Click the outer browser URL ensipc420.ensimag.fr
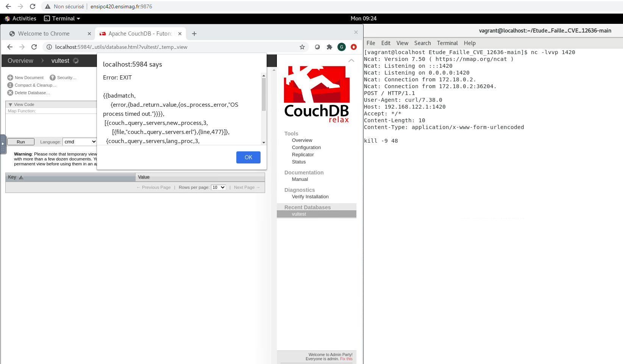623x364 pixels. point(121,6)
